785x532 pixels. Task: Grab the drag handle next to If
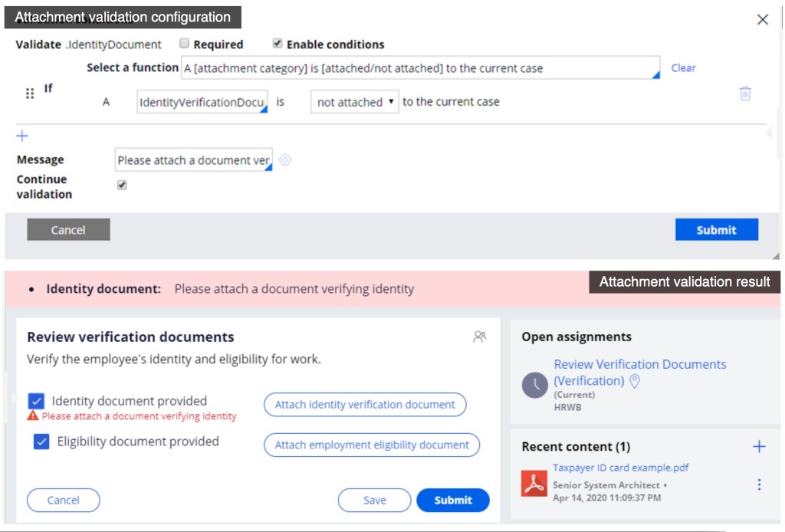pos(29,94)
